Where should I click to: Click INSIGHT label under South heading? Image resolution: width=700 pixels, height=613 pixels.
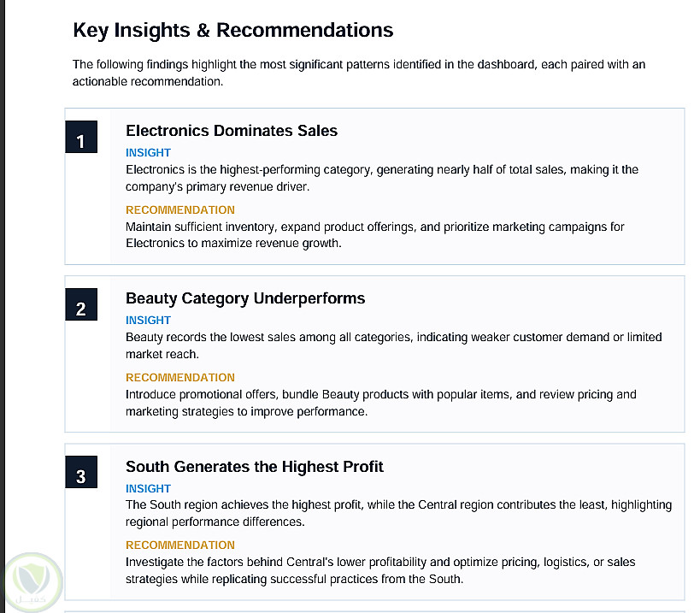[148, 488]
